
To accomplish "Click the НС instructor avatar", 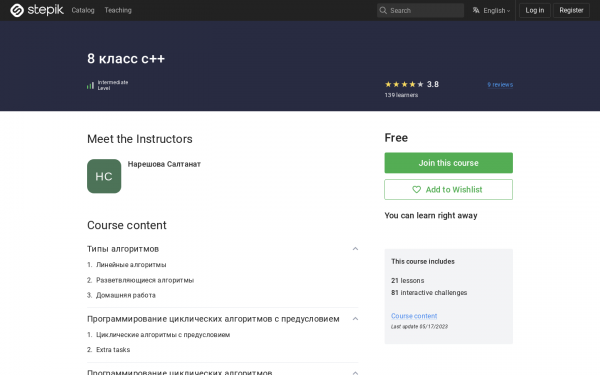I will pos(104,176).
